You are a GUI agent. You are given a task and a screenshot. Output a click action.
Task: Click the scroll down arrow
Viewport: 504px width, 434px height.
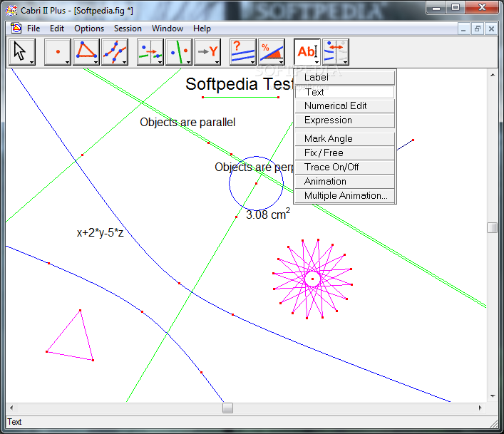coord(493,396)
